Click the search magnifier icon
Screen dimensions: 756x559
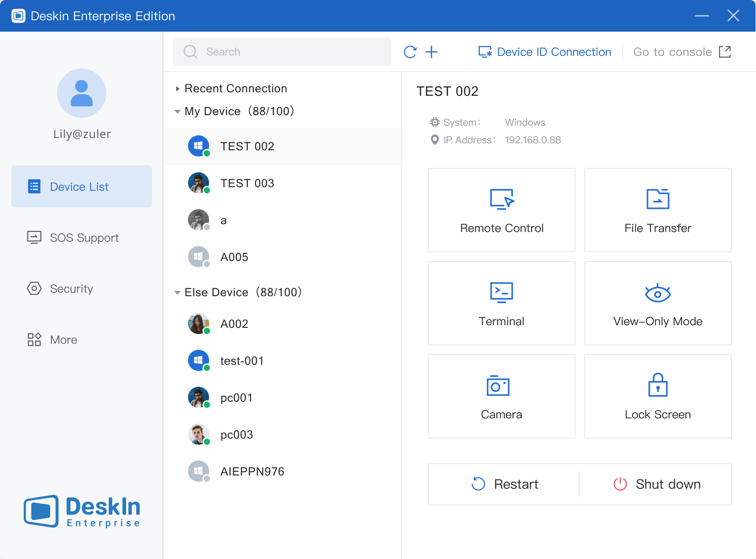[x=191, y=52]
